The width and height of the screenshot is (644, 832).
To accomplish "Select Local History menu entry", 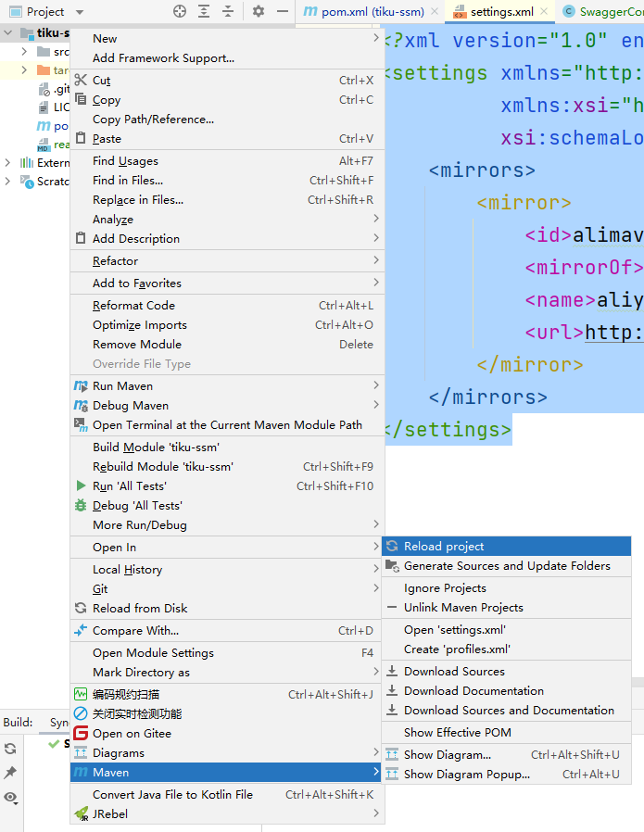I will pos(227,570).
